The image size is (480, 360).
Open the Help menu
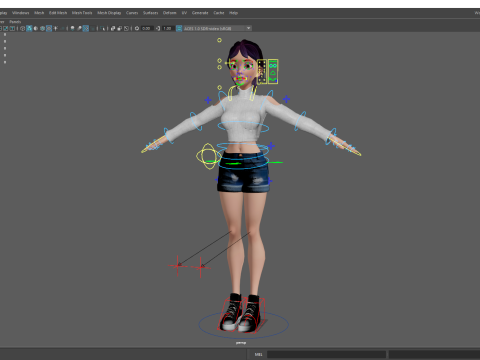(x=233, y=13)
